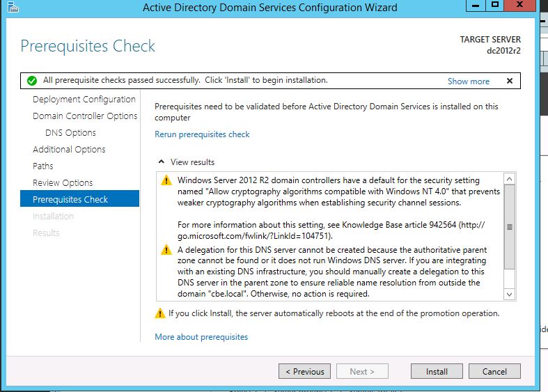Close the Configuration Wizard window
The width and height of the screenshot is (548, 392).
(519, 6)
